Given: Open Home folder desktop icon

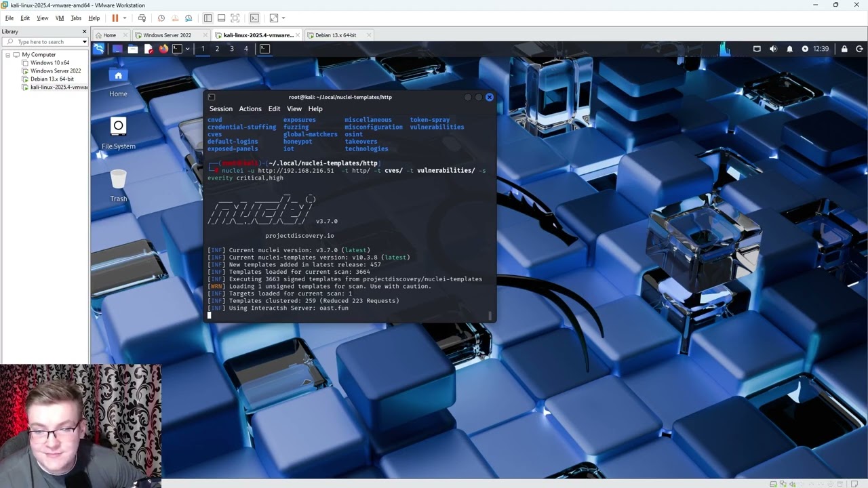Looking at the screenshot, I should click(x=118, y=82).
